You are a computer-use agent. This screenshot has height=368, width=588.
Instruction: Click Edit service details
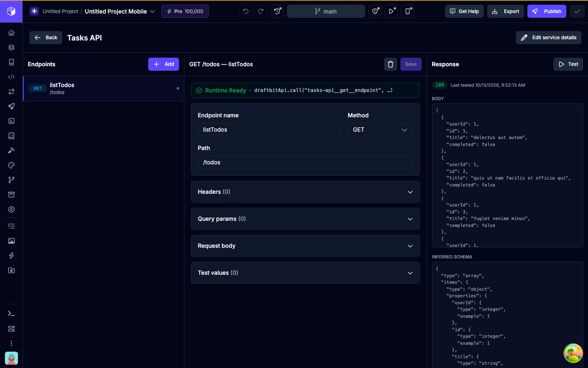click(549, 38)
